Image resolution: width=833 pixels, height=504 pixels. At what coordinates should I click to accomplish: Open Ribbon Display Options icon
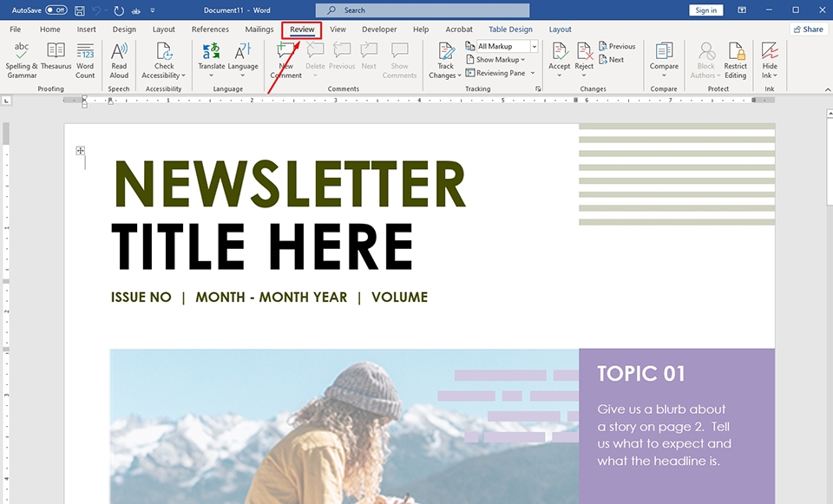click(x=742, y=10)
